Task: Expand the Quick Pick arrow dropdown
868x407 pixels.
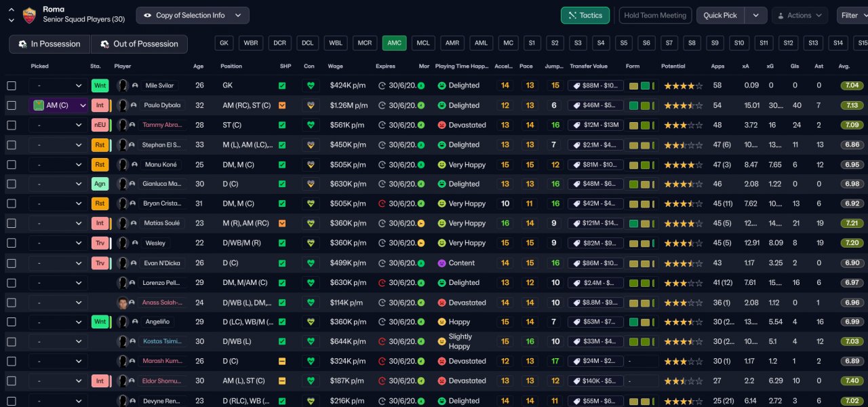Action: pyautogui.click(x=756, y=15)
